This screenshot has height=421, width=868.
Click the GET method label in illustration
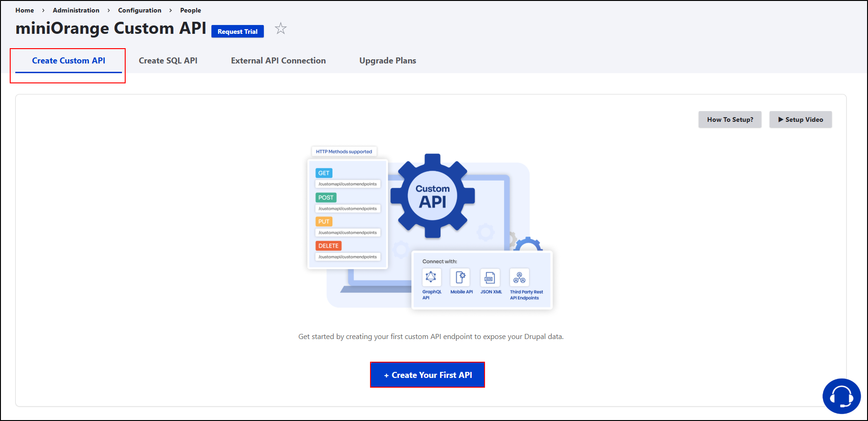tap(324, 173)
